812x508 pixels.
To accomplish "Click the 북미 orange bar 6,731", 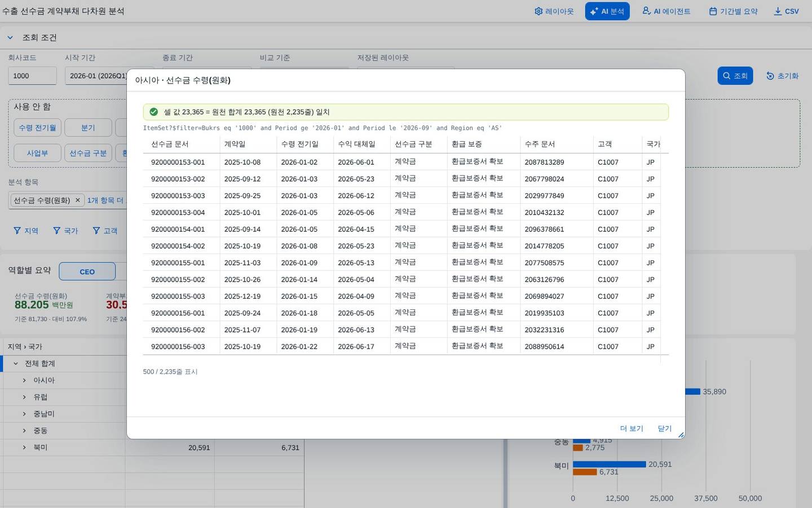I will click(585, 472).
